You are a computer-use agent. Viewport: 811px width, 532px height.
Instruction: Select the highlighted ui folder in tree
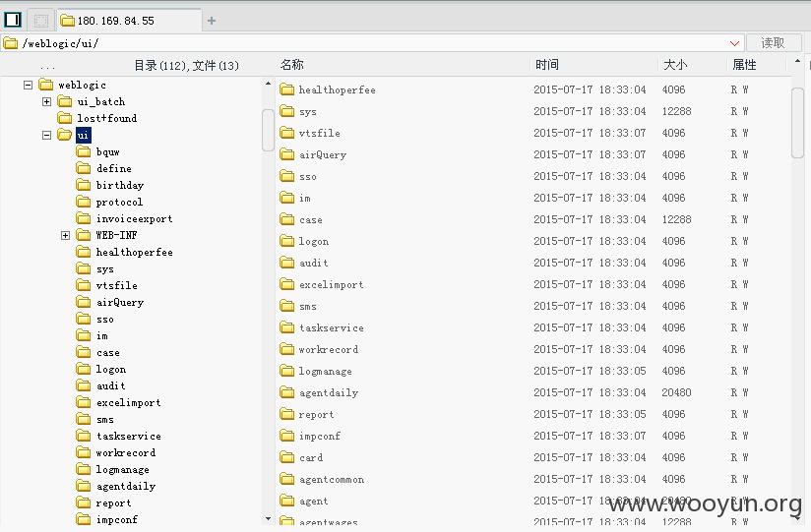point(83,135)
